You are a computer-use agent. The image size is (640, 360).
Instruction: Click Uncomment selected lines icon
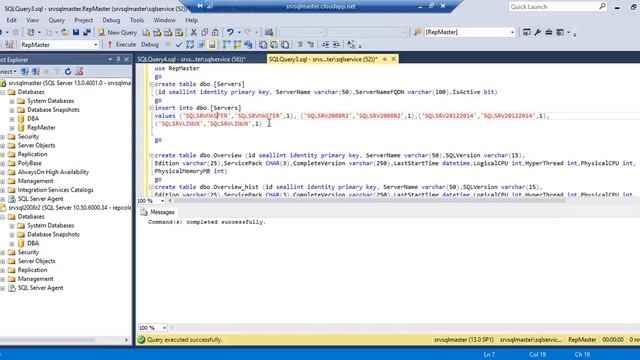tap(311, 44)
